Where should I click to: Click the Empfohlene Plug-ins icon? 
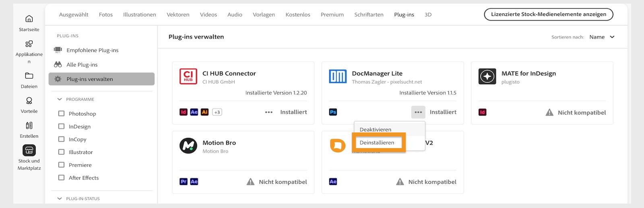coord(58,50)
